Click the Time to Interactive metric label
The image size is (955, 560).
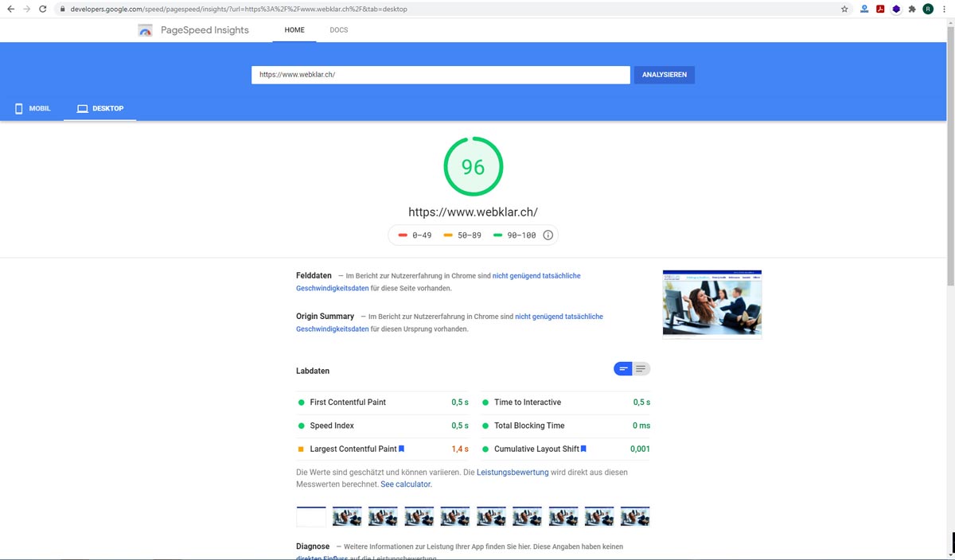click(x=528, y=402)
